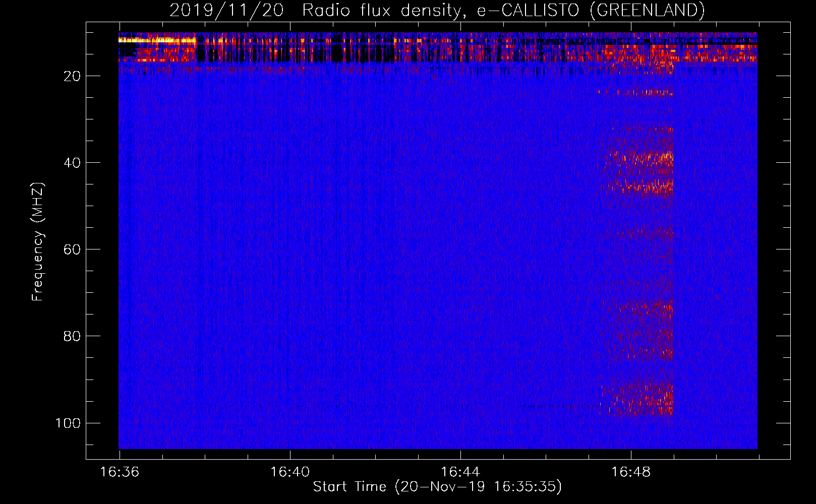This screenshot has height=504, width=816.
Task: Click the '16:36' time tick label
Action: tap(120, 472)
